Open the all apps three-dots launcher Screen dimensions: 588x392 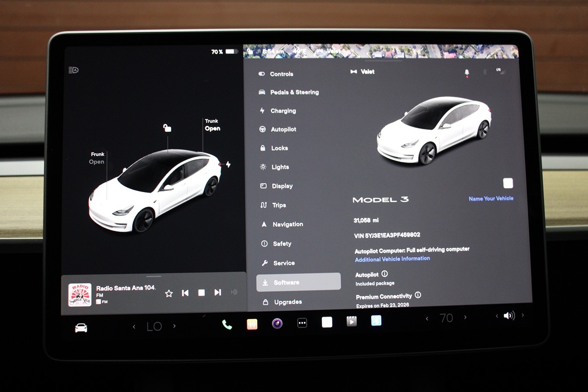pos(302,323)
